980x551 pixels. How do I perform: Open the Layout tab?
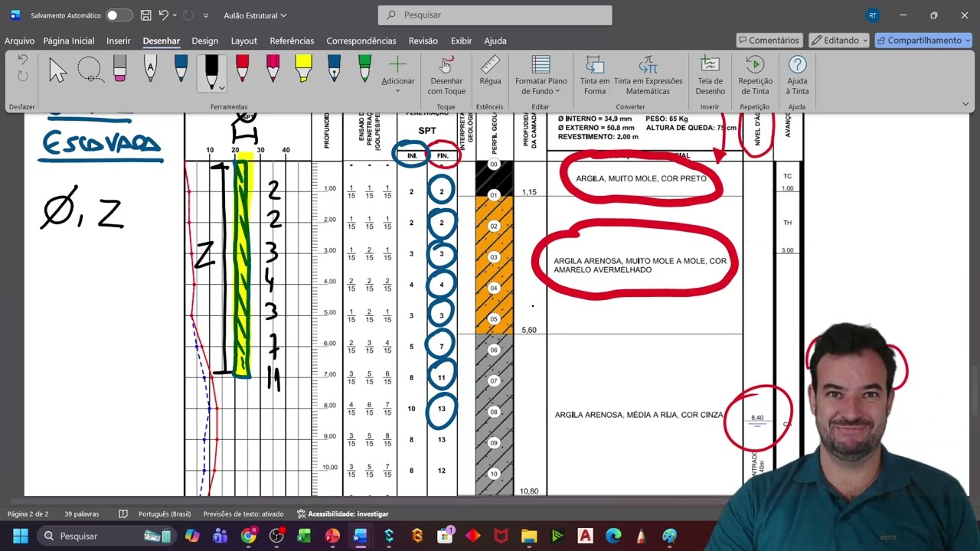click(244, 41)
